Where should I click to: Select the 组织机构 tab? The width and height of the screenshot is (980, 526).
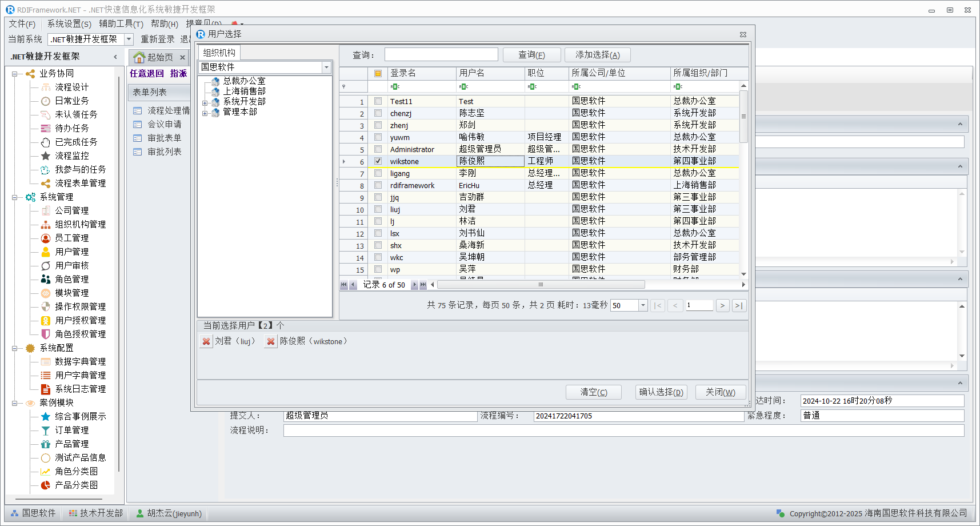219,53
